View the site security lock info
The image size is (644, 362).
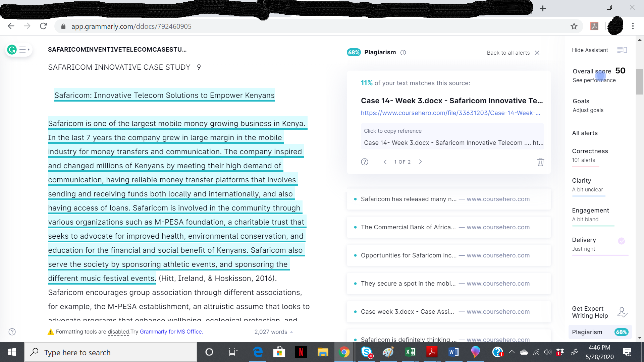63,26
